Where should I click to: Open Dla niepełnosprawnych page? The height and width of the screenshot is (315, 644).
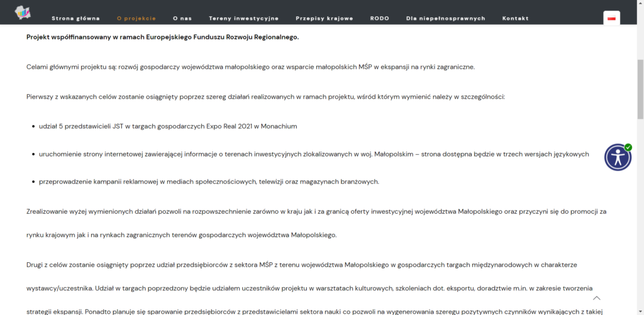coord(446,18)
